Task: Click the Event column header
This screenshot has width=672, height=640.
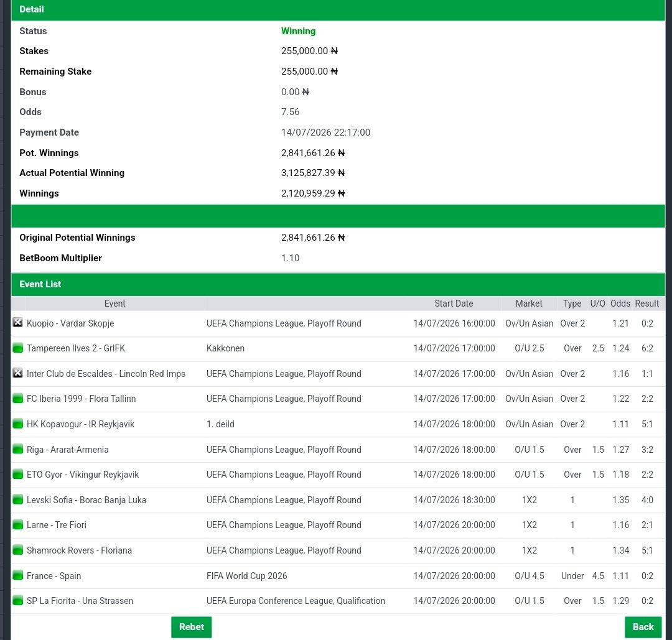Action: click(115, 304)
